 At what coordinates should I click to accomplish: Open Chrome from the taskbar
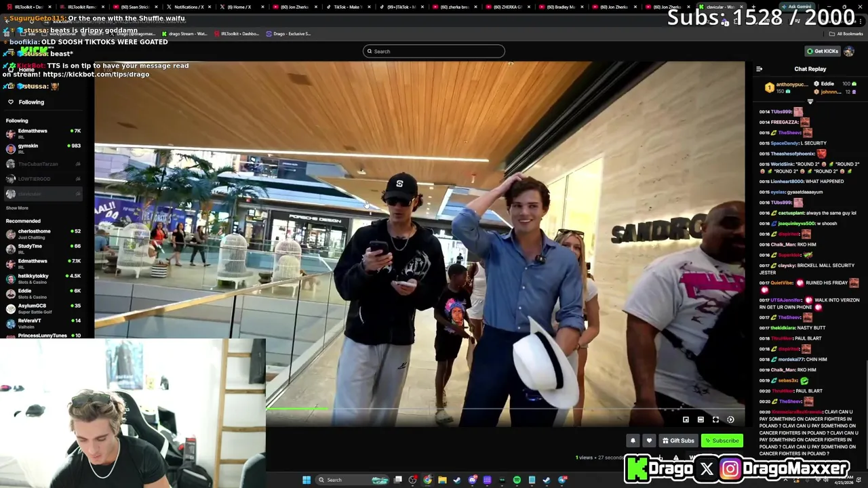click(x=427, y=480)
